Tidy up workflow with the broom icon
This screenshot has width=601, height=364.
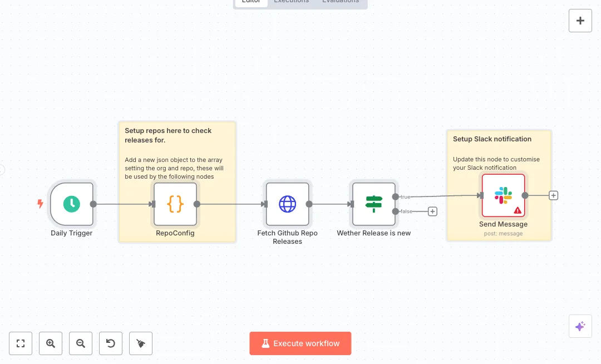click(141, 343)
